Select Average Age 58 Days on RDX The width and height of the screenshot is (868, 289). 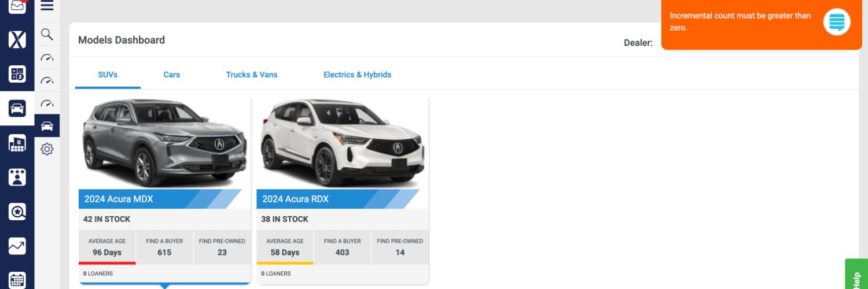pos(285,247)
